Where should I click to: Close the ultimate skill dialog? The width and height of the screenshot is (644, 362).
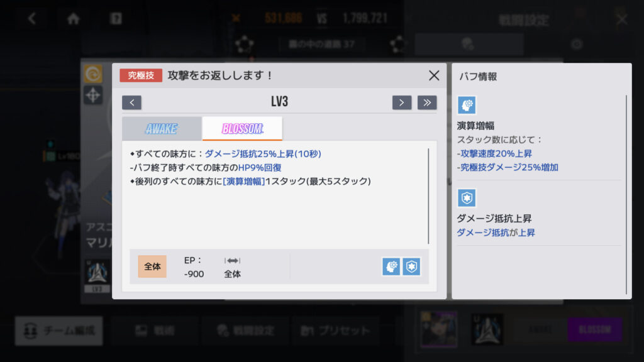point(434,75)
